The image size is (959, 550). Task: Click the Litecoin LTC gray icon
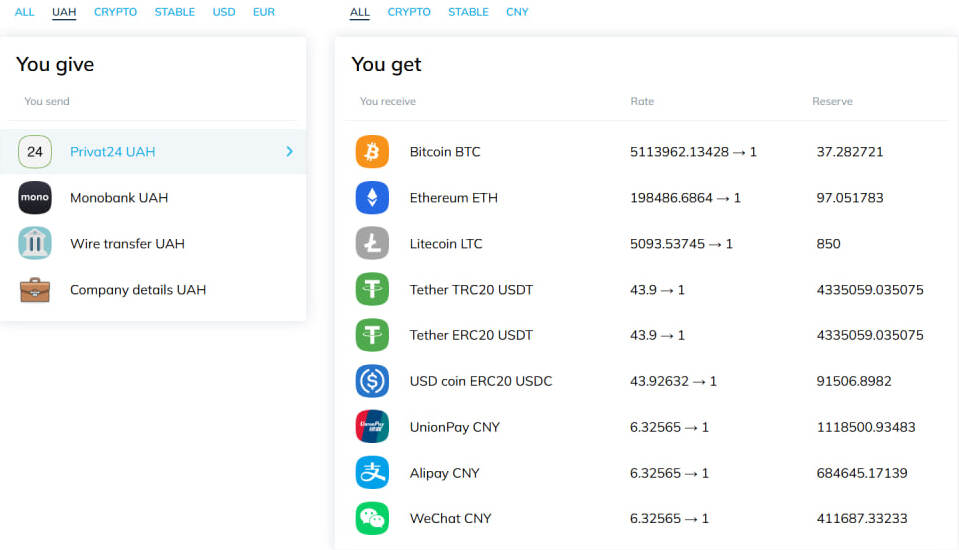pos(372,244)
